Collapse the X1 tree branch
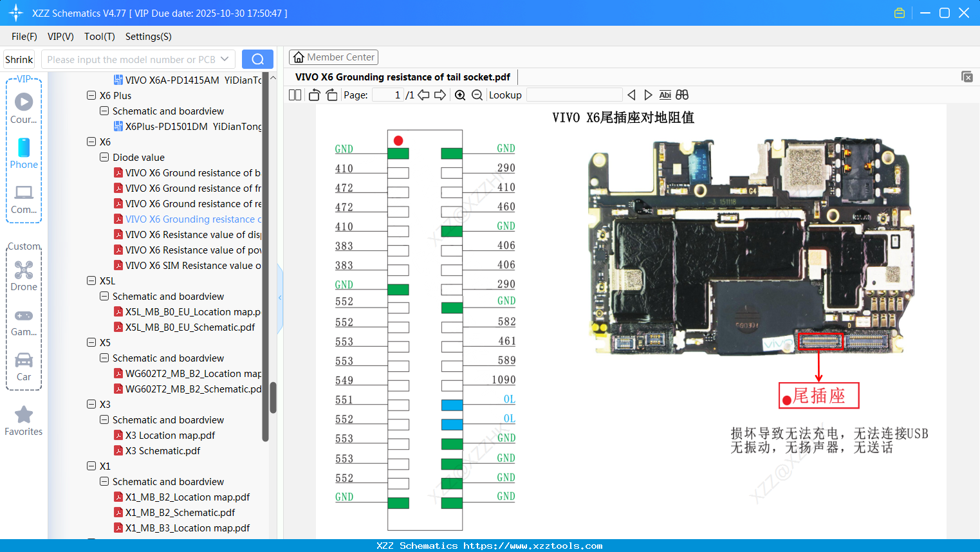Image resolution: width=980 pixels, height=552 pixels. (x=91, y=466)
